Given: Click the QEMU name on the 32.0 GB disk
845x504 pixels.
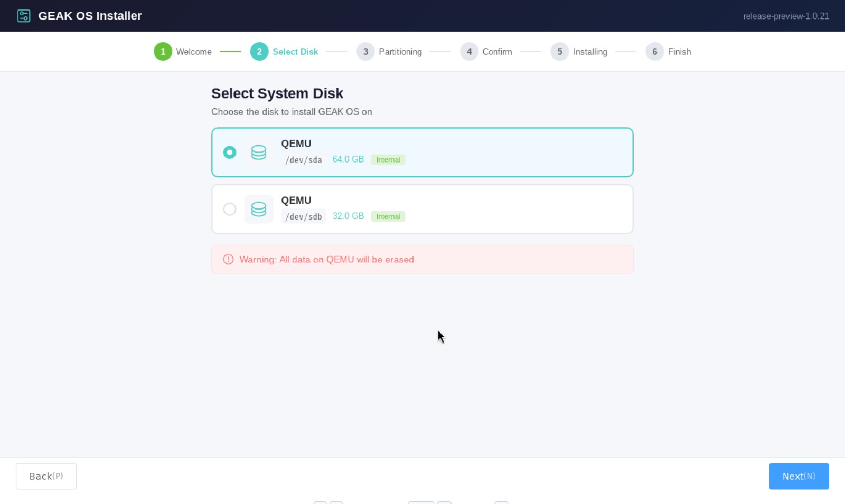Looking at the screenshot, I should pyautogui.click(x=296, y=201).
